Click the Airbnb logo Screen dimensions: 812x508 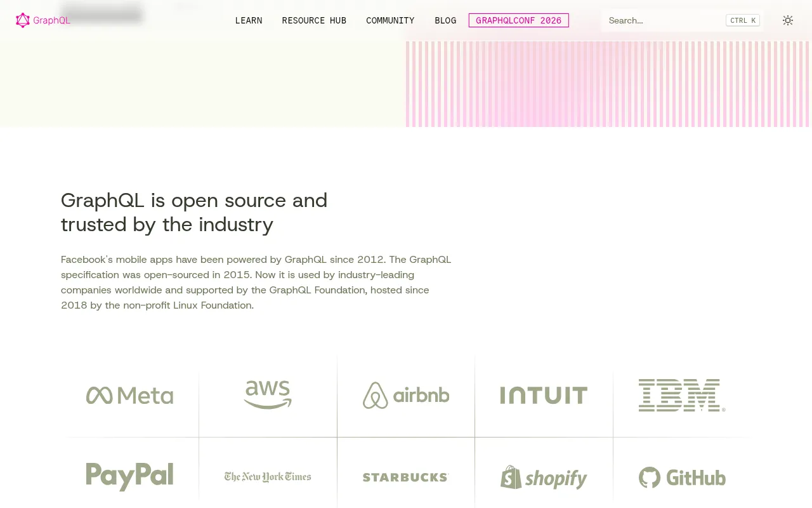[x=406, y=396]
